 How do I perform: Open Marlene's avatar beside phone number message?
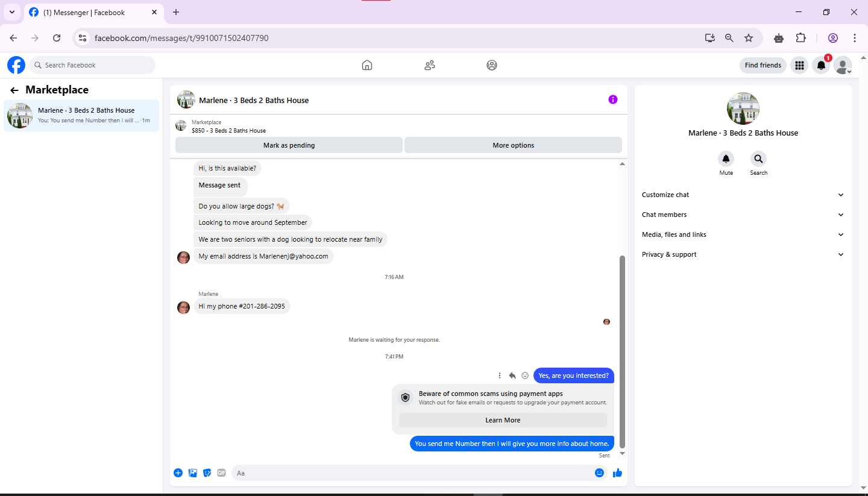[x=183, y=307]
